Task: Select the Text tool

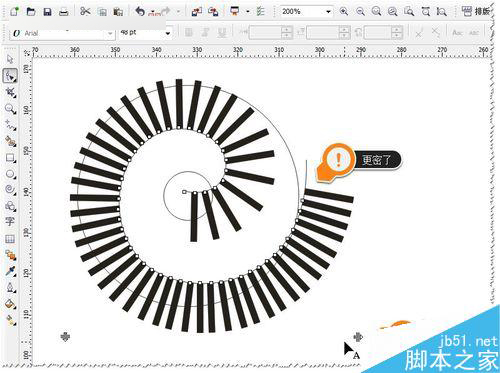Action: click(10, 222)
